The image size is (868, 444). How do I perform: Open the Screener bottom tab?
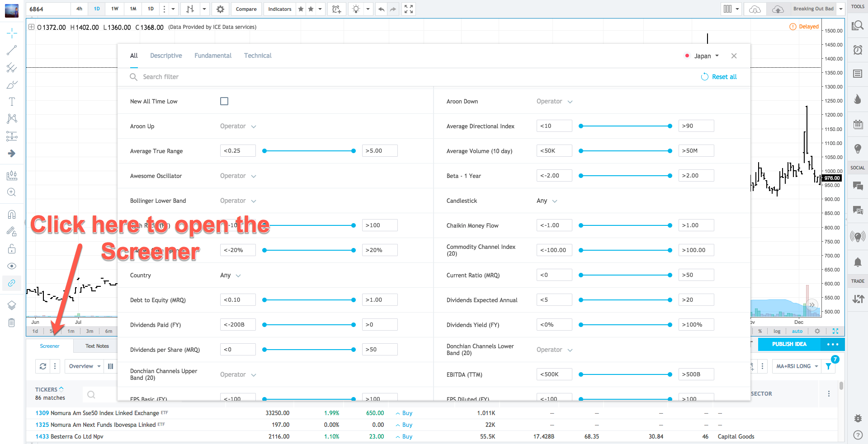[50, 346]
